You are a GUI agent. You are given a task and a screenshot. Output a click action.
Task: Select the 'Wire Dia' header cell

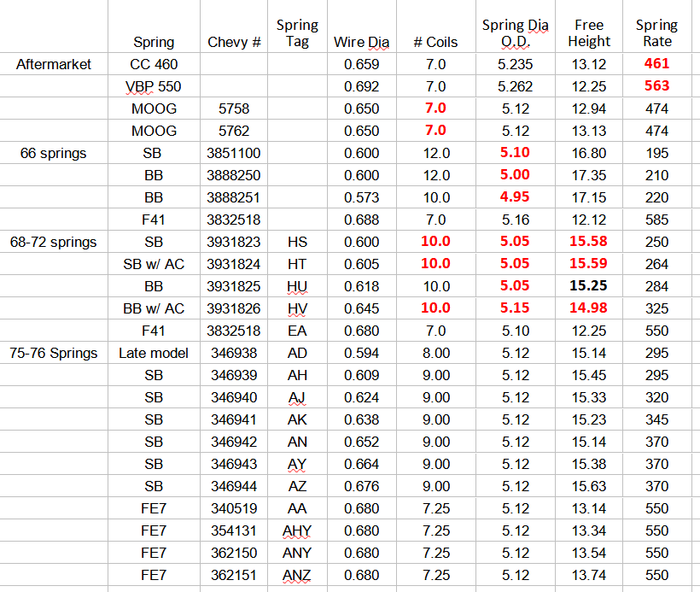tap(362, 42)
